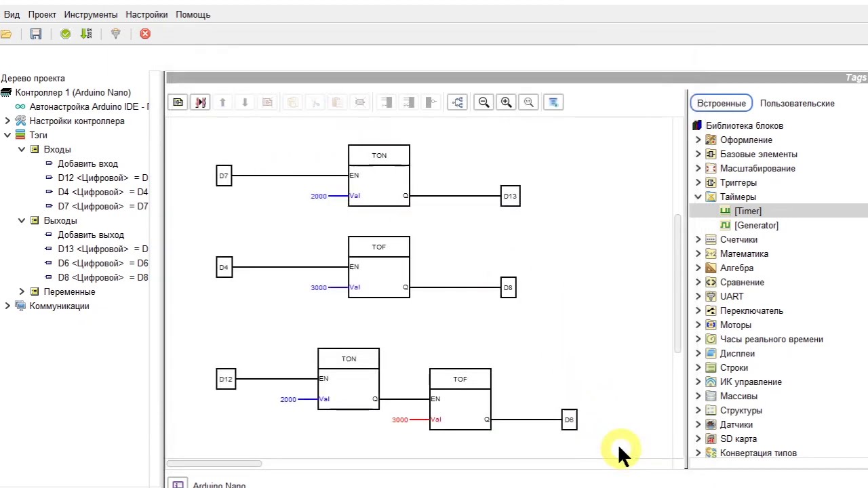This screenshot has height=488, width=868.
Task: Click the funnel-shaped icon in the top toolbar
Action: [115, 34]
